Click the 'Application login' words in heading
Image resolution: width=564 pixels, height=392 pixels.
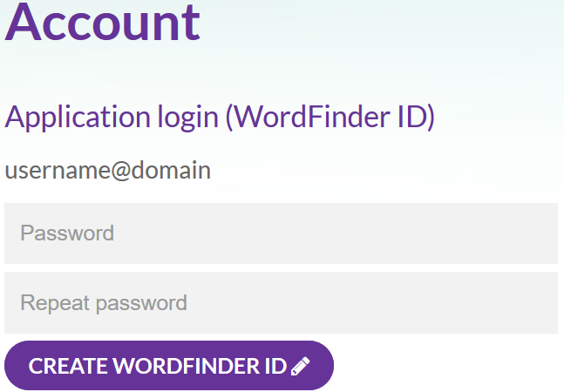(x=112, y=118)
